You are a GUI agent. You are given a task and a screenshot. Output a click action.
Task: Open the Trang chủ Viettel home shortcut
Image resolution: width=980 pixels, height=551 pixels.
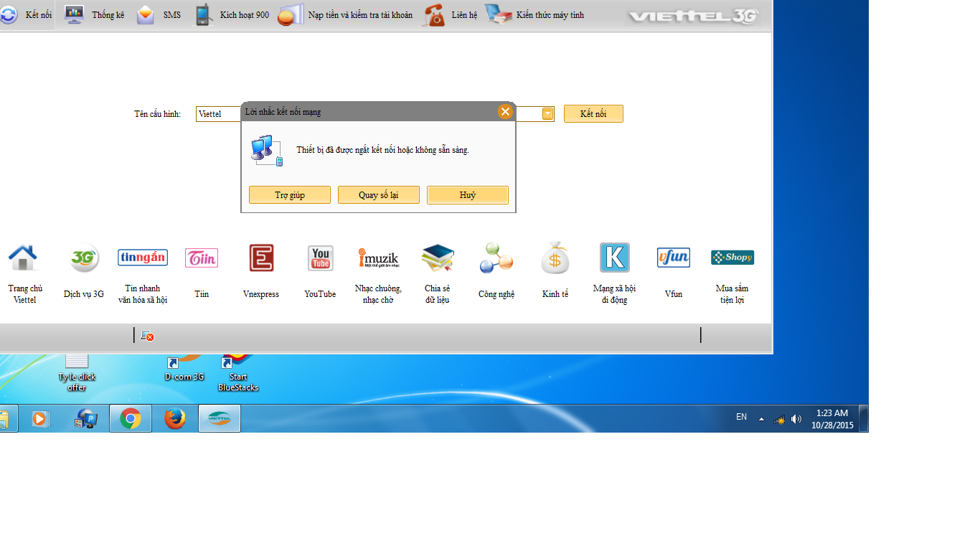pos(24,273)
